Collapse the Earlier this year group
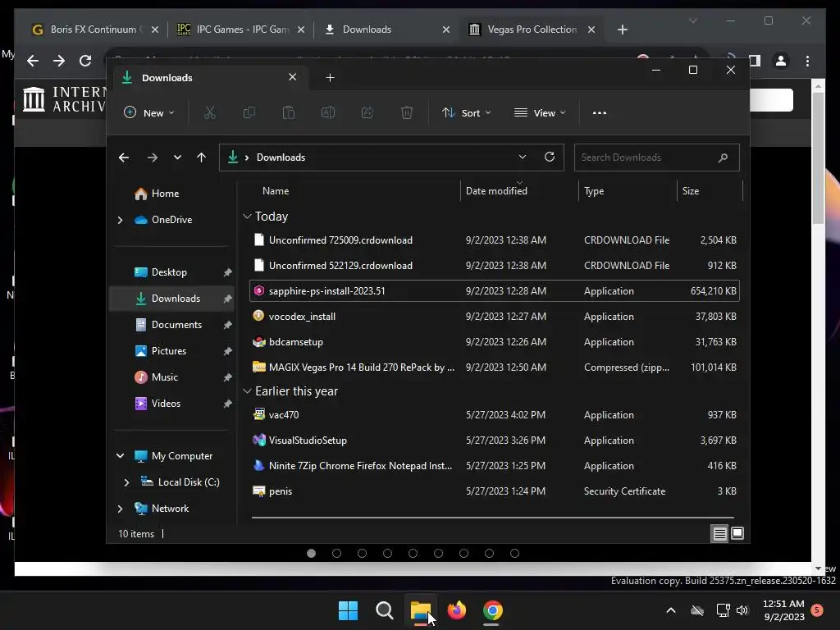840x630 pixels. [x=247, y=391]
